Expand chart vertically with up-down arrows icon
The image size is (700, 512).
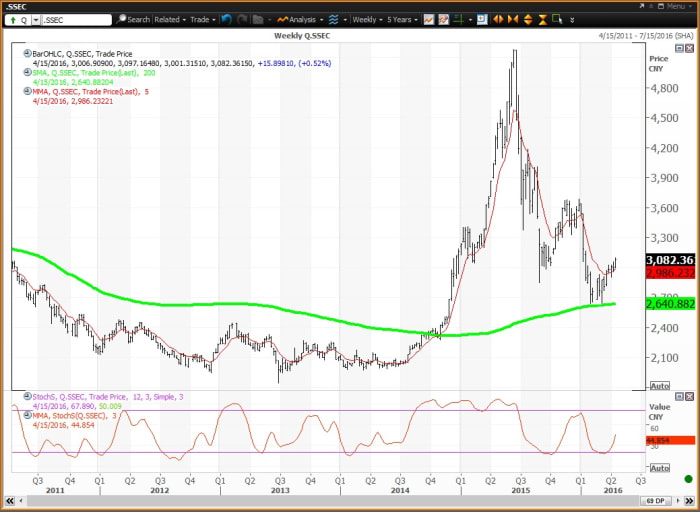point(528,19)
